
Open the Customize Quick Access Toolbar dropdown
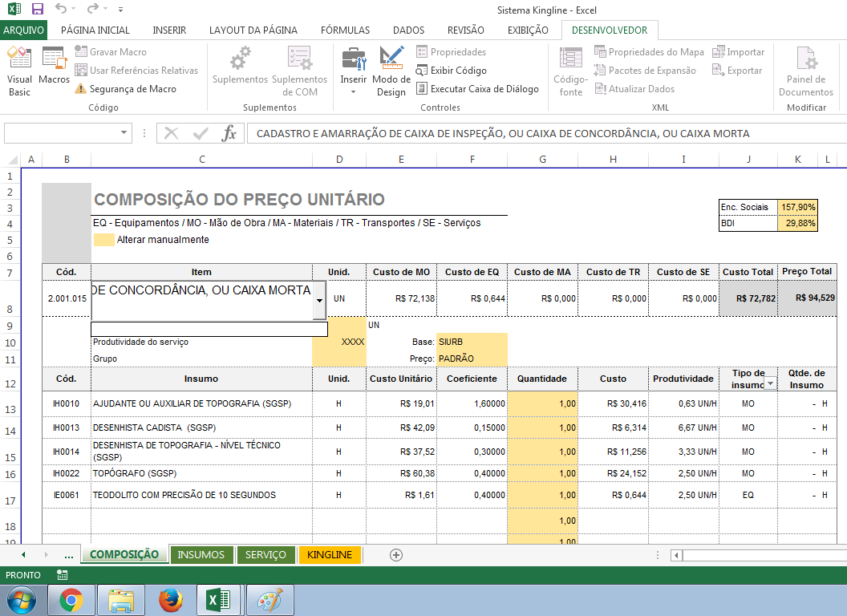tap(120, 10)
